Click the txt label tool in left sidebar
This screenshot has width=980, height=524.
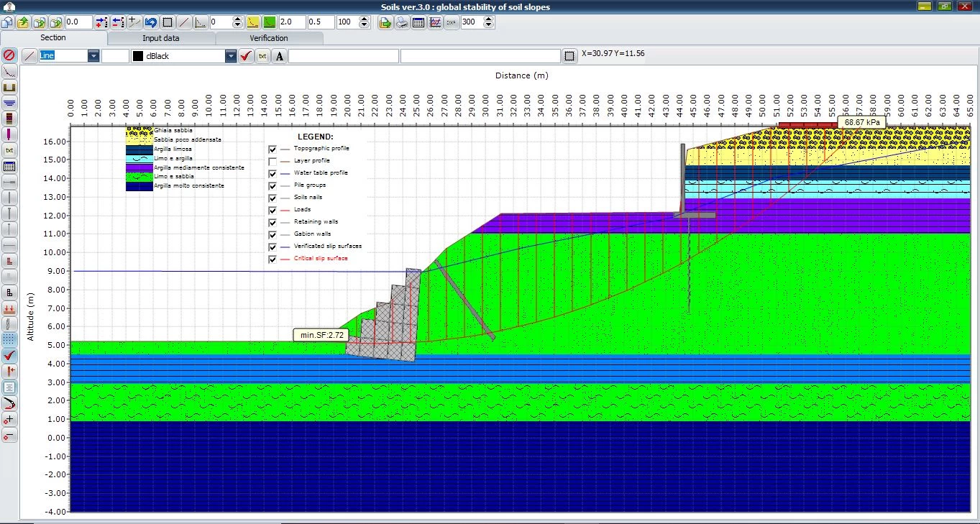coord(9,150)
